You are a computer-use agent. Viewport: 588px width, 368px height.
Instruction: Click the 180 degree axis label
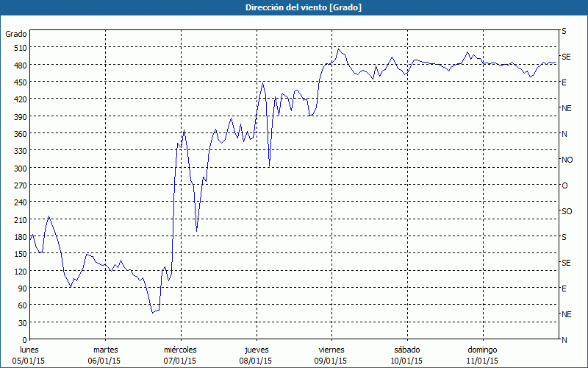[x=19, y=237]
